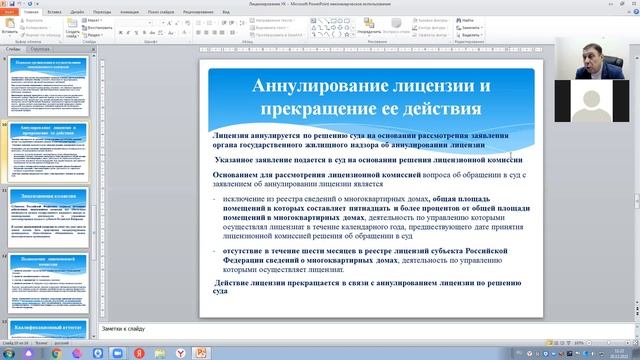The width and height of the screenshot is (640, 360).
Task: Select the thumbnail for slide 11
Action: pyautogui.click(x=48, y=217)
